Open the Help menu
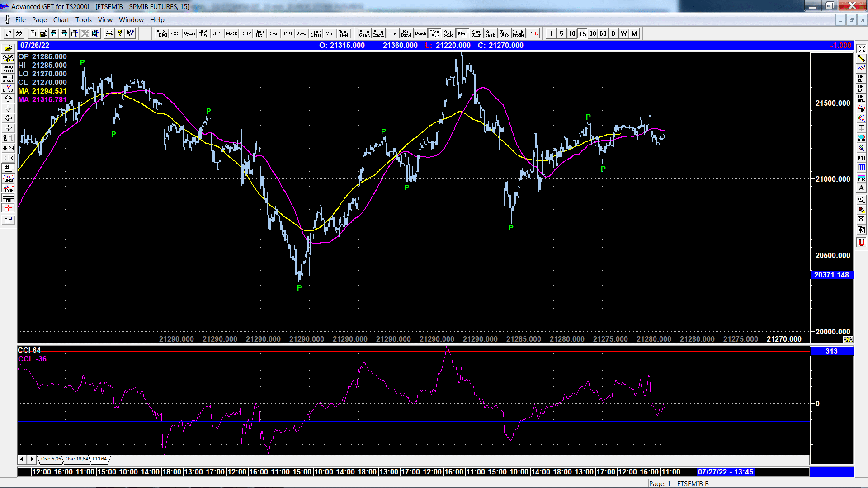This screenshot has height=488, width=868. [x=157, y=20]
